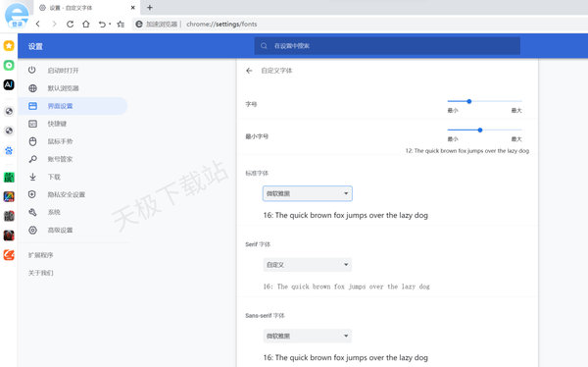
Task: Open the gray game sidebar shortcut
Action: tap(9, 216)
